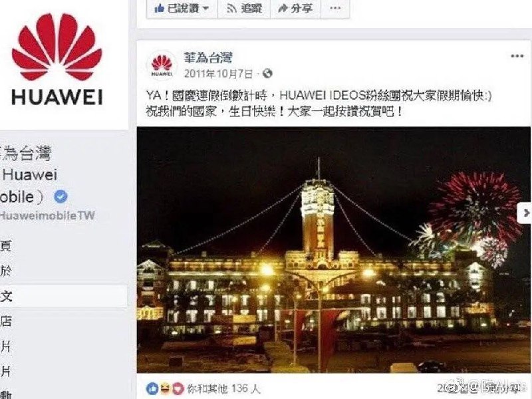Click the 分享 share button
Viewport: 532px width, 399px height.
pyautogui.click(x=295, y=9)
